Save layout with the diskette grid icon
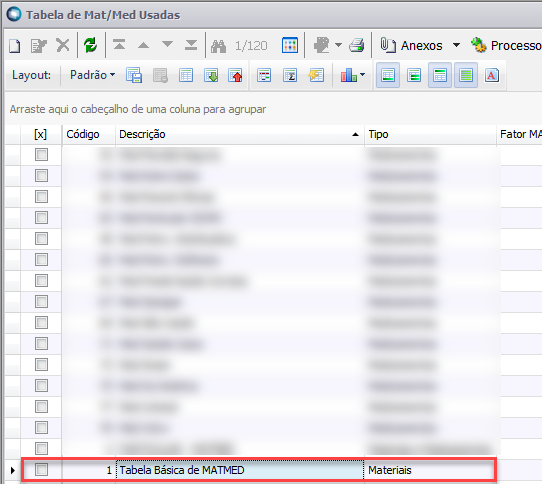Viewport: 542px width, 484px height. (x=134, y=75)
